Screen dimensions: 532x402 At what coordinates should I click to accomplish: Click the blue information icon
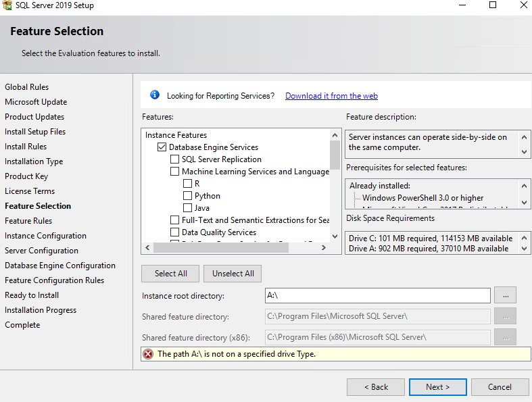155,95
